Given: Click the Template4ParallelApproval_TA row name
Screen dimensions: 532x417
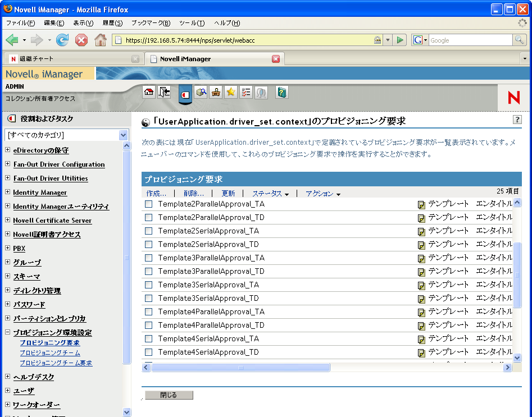Looking at the screenshot, I should pos(211,312).
